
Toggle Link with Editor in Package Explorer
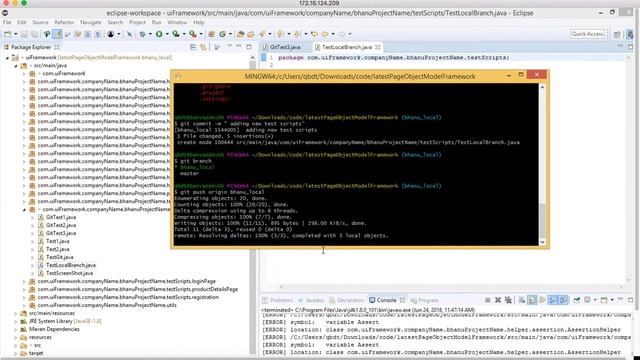[x=203, y=47]
